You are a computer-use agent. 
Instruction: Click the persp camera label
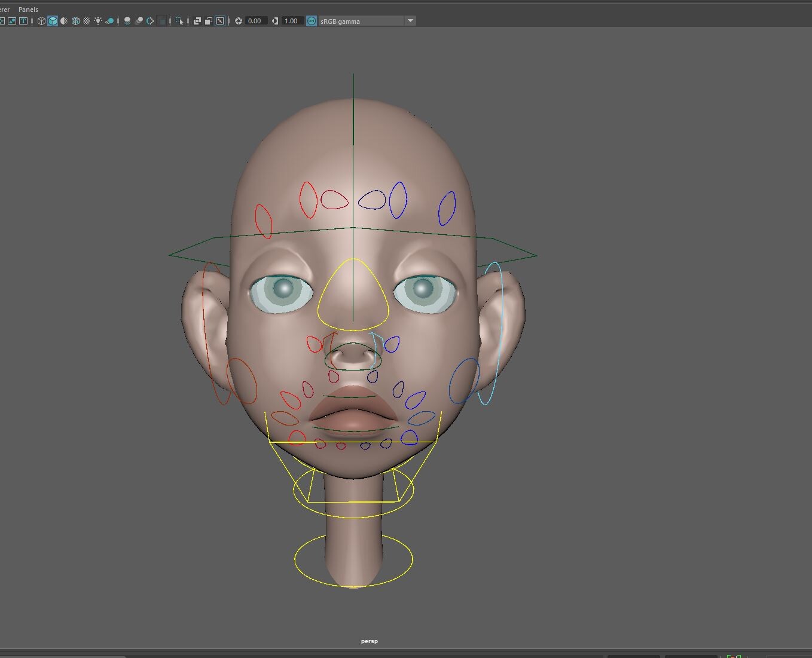[x=369, y=641]
